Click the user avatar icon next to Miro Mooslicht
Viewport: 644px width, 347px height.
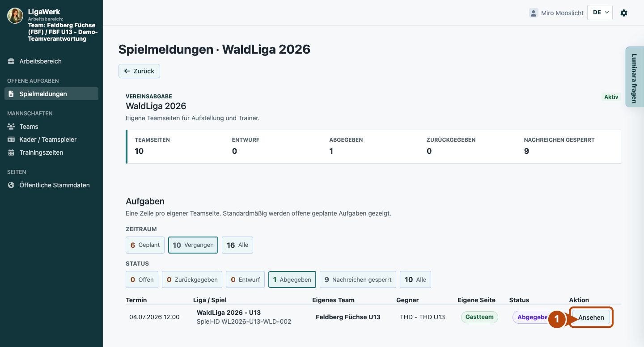click(534, 13)
